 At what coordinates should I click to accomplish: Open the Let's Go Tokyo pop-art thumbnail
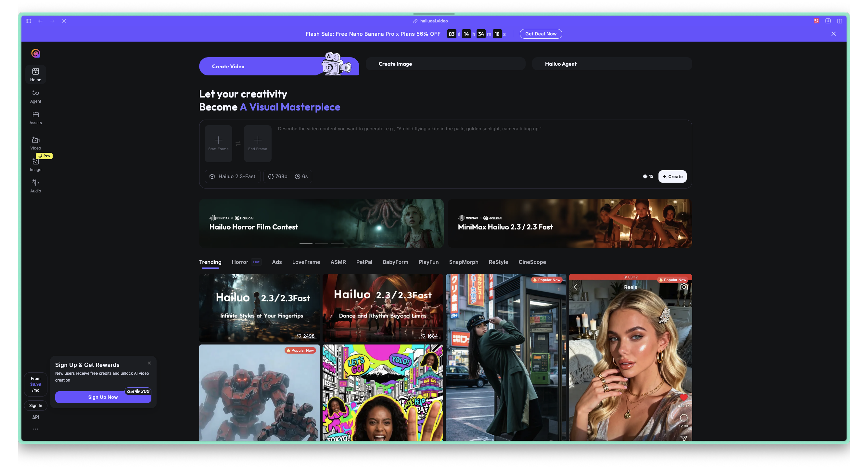(x=382, y=393)
